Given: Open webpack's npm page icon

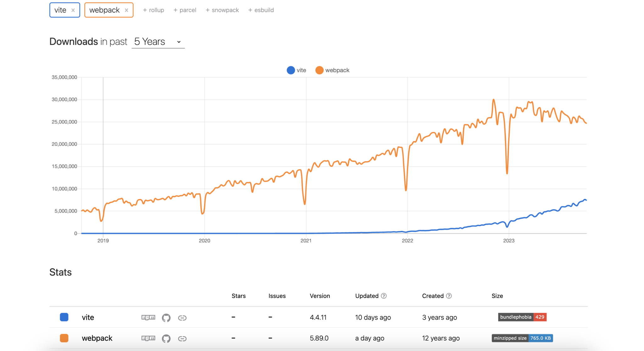Looking at the screenshot, I should pos(148,338).
